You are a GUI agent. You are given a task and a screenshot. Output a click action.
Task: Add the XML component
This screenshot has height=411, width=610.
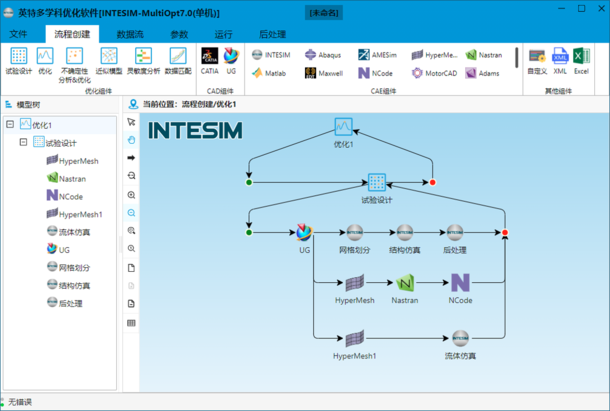pos(560,60)
